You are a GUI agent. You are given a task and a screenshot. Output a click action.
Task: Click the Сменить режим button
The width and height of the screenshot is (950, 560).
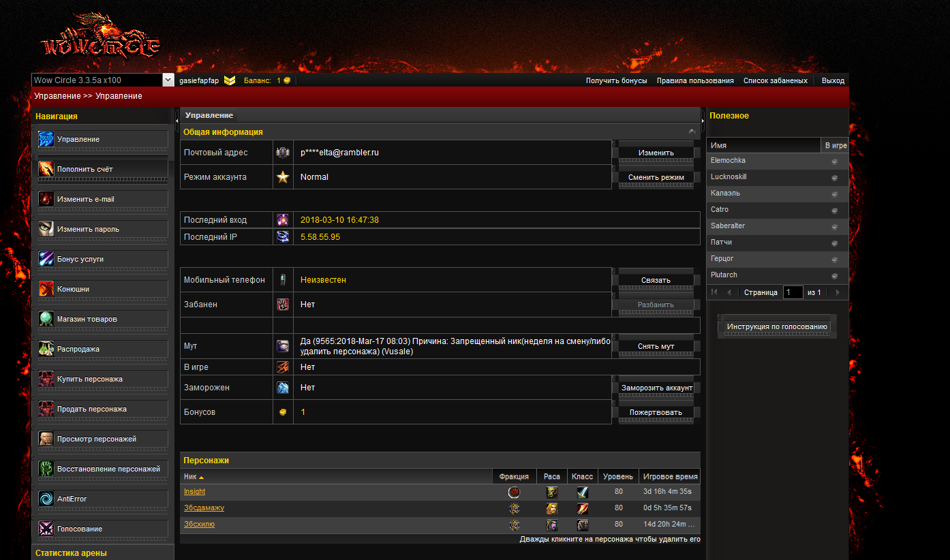click(x=656, y=177)
